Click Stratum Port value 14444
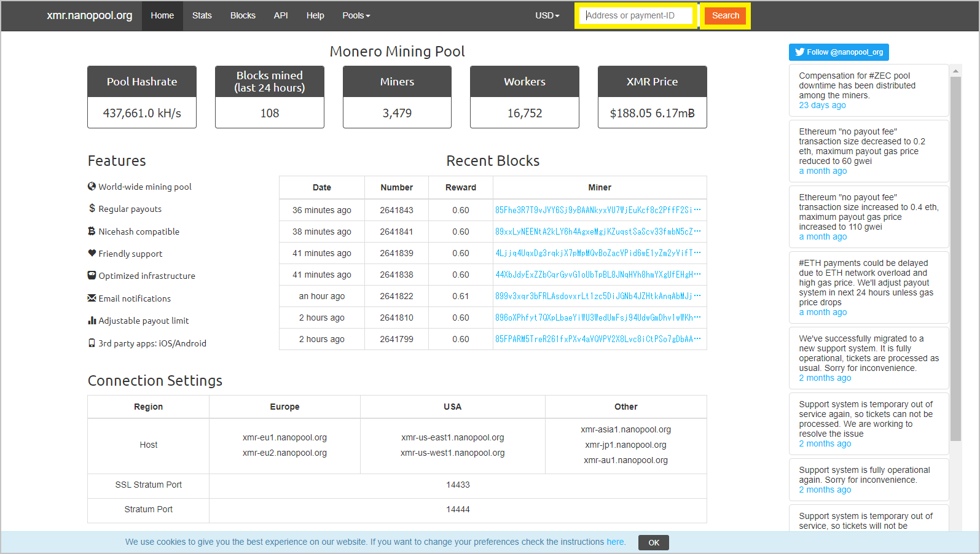The width and height of the screenshot is (980, 554). pyautogui.click(x=458, y=509)
